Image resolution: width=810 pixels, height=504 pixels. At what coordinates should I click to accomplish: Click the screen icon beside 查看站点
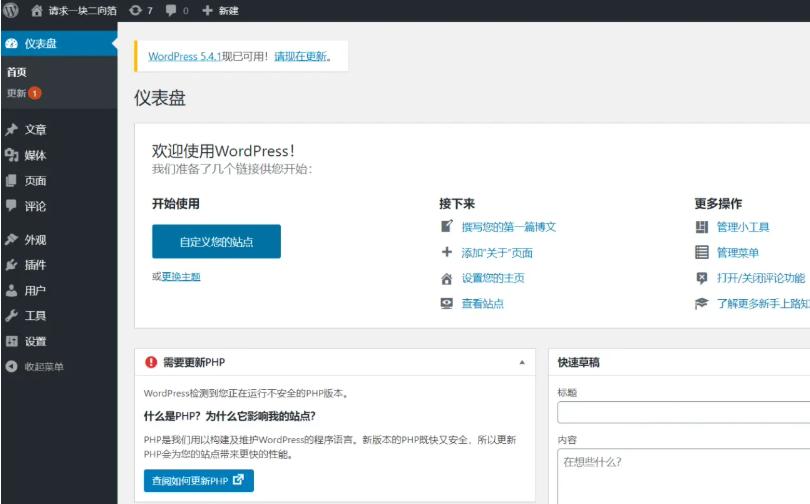point(447,303)
